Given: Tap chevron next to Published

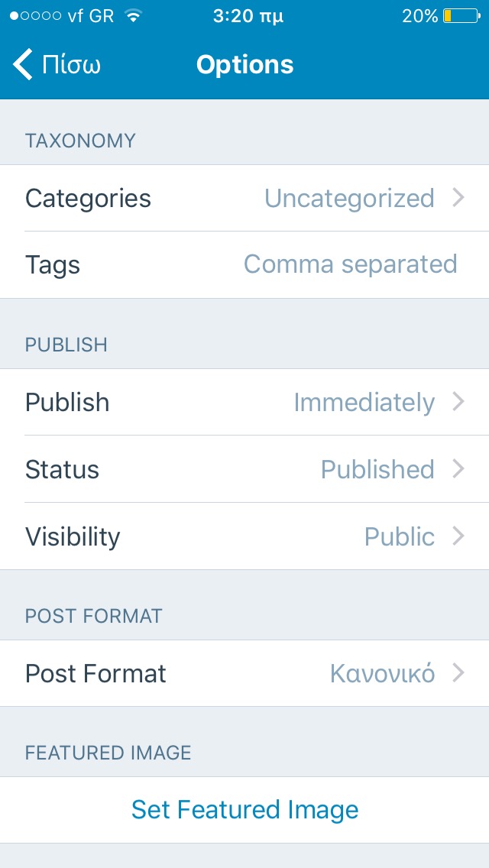Looking at the screenshot, I should click(x=458, y=469).
